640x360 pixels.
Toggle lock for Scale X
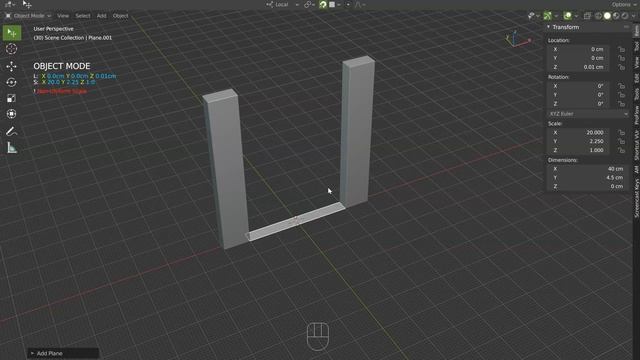(x=621, y=133)
